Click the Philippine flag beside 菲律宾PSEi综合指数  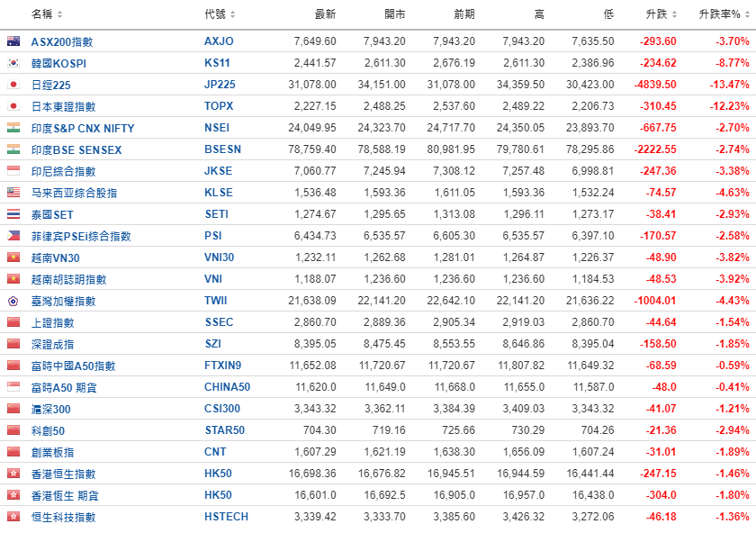pos(13,236)
